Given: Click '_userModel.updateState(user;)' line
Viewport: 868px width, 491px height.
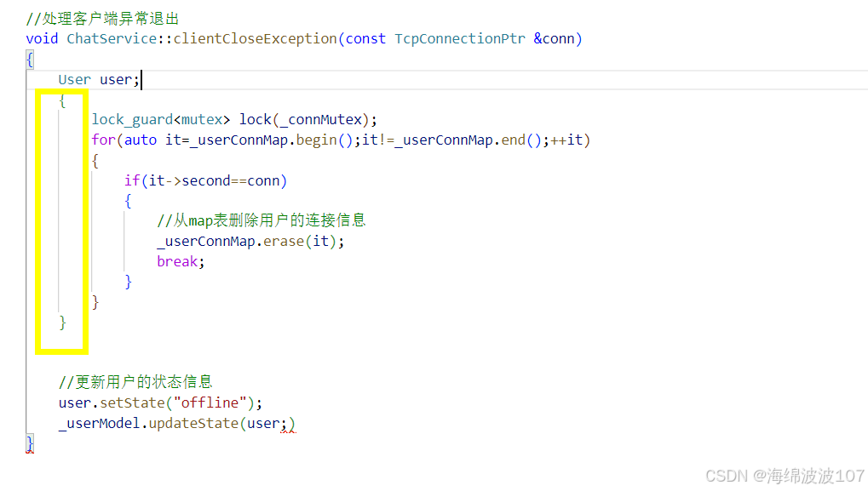Looking at the screenshot, I should [x=177, y=424].
